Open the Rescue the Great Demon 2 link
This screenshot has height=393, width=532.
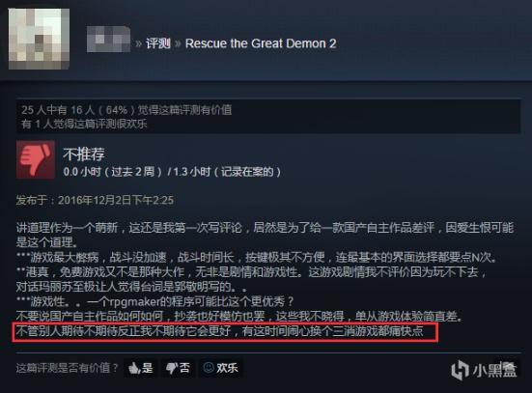pyautogui.click(x=261, y=43)
